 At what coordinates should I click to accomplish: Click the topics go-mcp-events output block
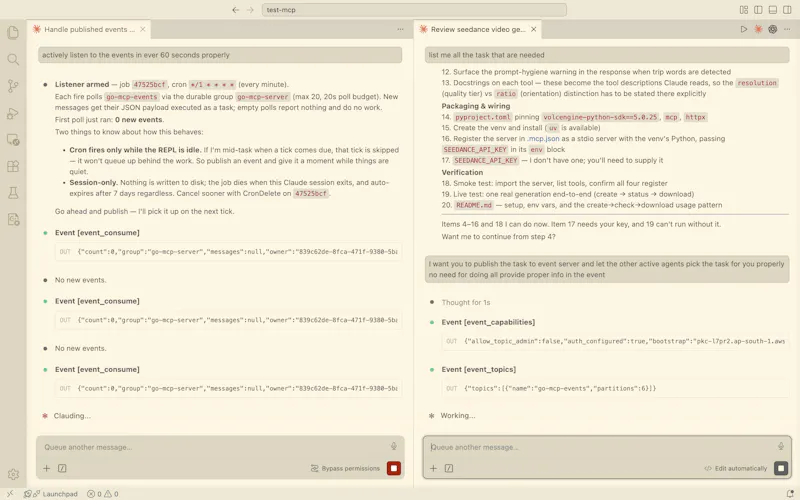point(615,388)
